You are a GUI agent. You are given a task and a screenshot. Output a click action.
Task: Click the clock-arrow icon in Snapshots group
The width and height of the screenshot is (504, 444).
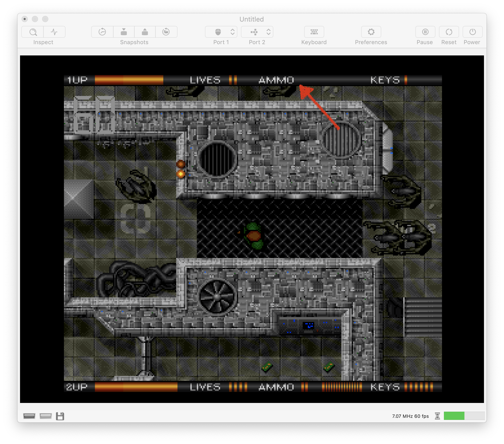tap(102, 32)
